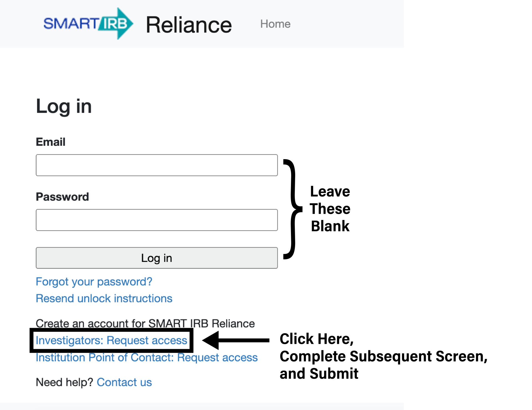Click the SMART IRB logo
Viewport: 532px width, 410px height.
(88, 24)
